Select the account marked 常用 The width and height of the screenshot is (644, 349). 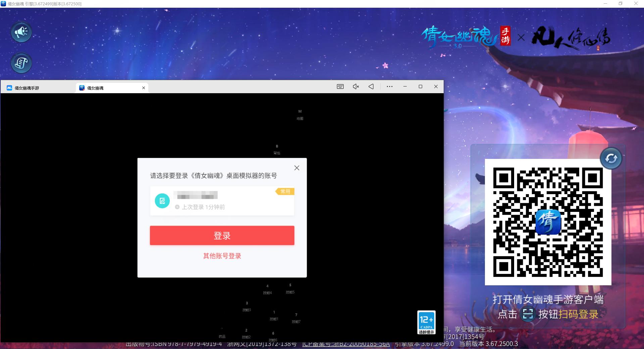222,201
